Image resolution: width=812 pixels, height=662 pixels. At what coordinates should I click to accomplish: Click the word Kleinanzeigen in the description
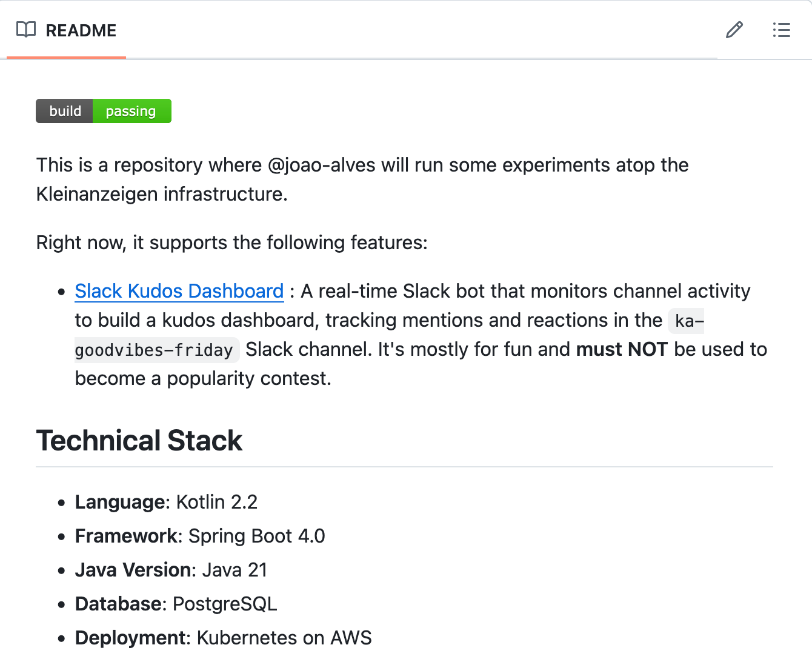[97, 194]
